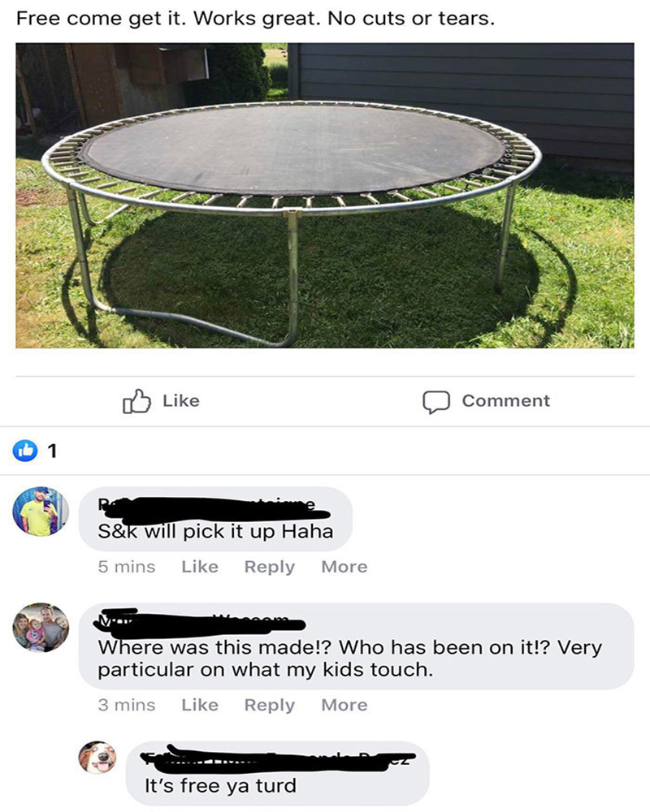Screen dimensions: 650x812
Task: Open the dog avatar of reply author
Action: click(x=97, y=758)
